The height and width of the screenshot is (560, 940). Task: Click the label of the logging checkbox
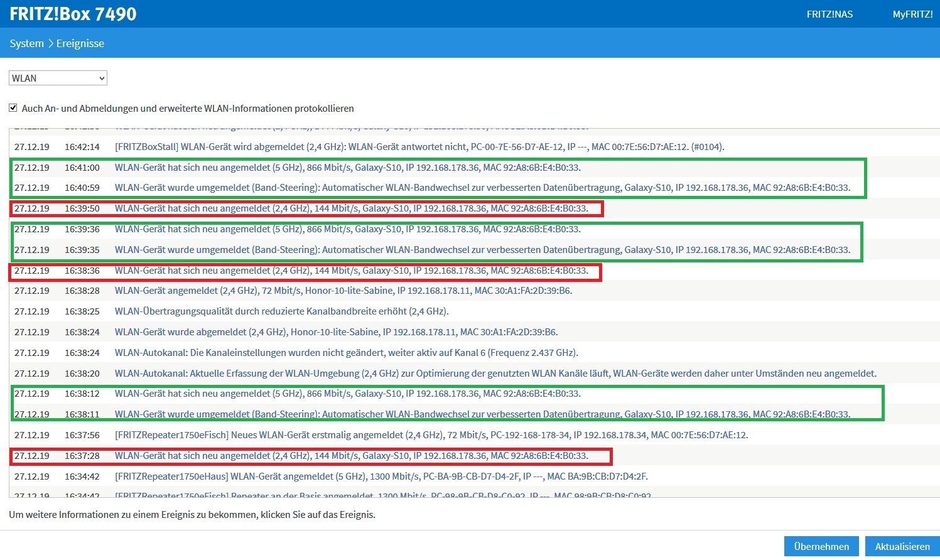188,108
